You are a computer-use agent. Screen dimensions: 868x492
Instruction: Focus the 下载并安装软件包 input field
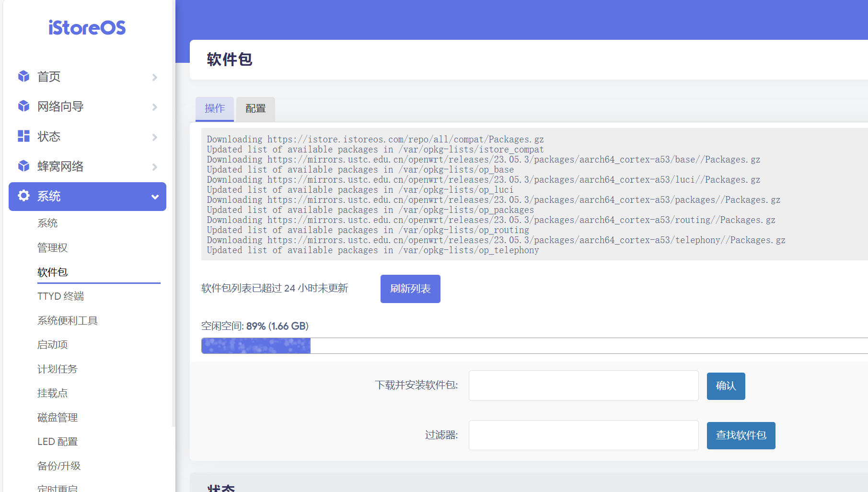(583, 386)
